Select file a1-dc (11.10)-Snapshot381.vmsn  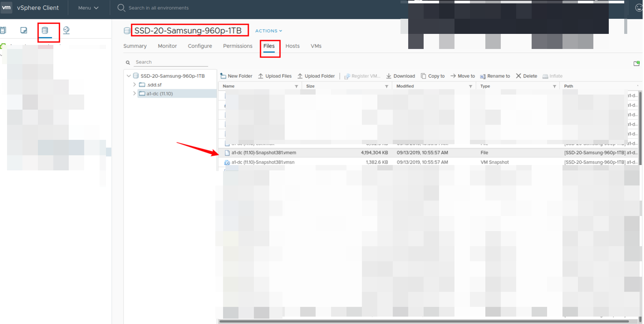[x=263, y=162]
